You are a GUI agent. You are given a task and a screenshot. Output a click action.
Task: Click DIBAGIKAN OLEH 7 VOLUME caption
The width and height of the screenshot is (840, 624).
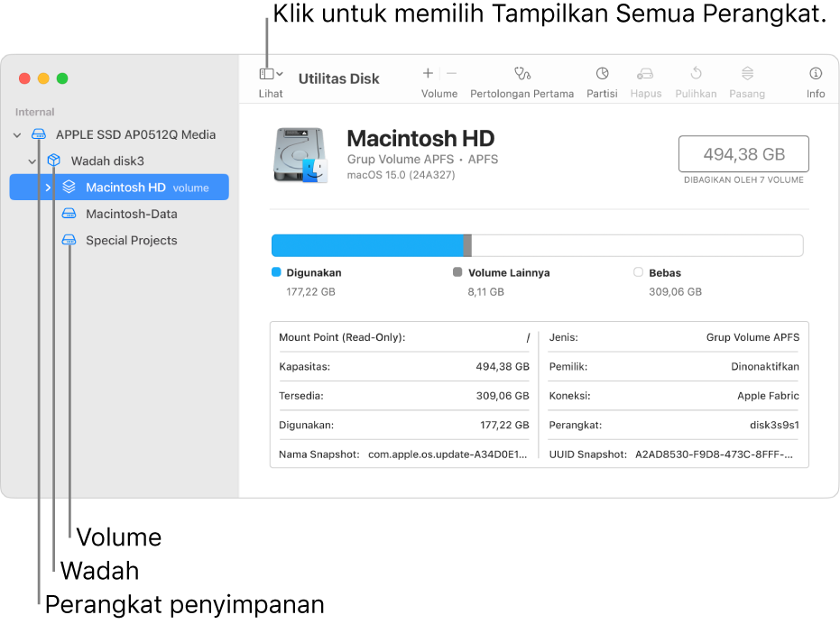tap(743, 180)
